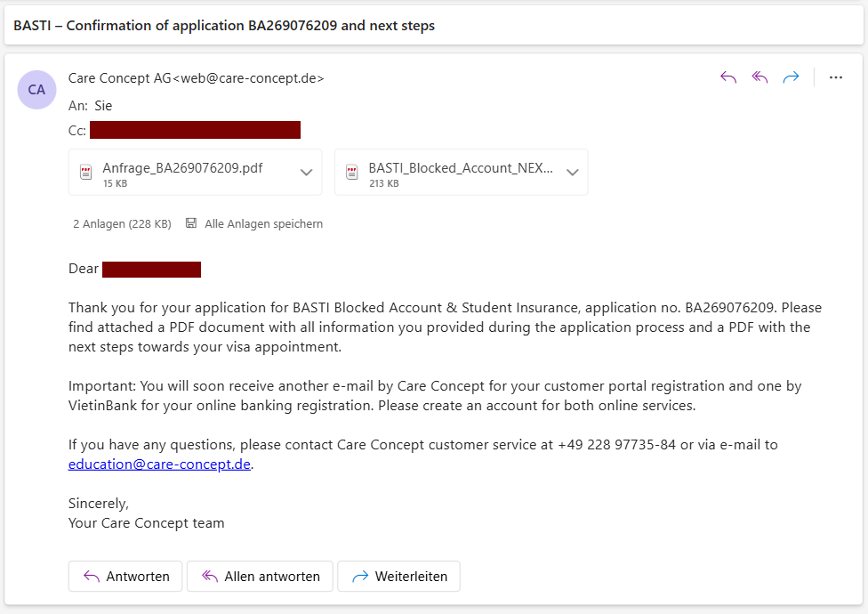Click the reply-all double arrow icon in header
Viewport: 868px width, 614px height.
pos(759,77)
